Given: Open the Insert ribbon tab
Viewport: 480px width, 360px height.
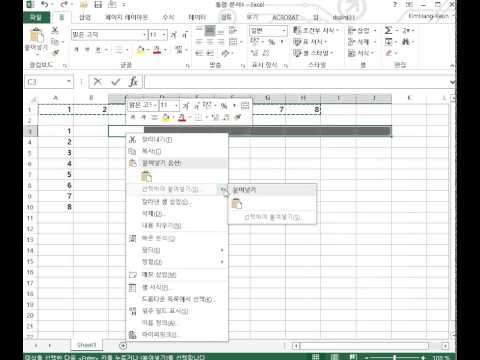Looking at the screenshot, I should (85, 17).
